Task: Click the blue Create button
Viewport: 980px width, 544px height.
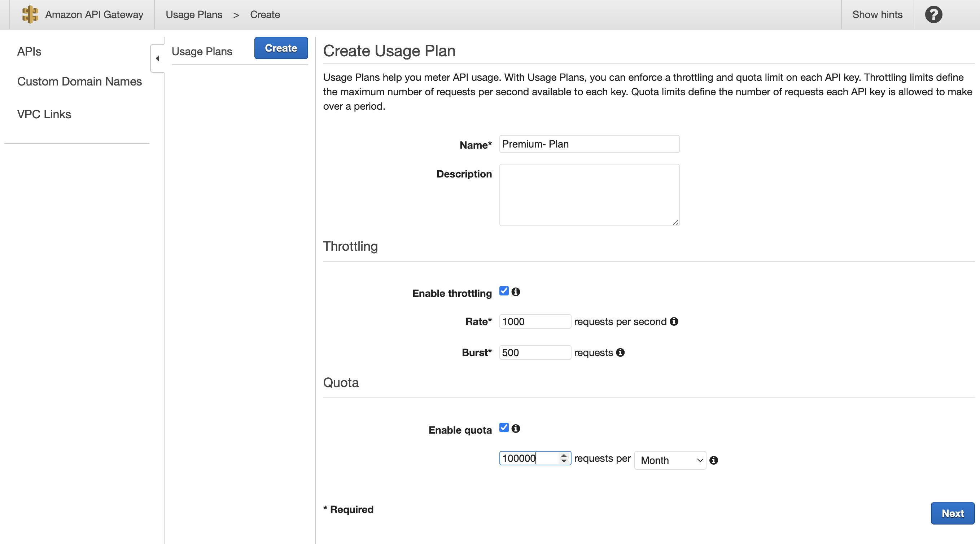Action: 281,48
